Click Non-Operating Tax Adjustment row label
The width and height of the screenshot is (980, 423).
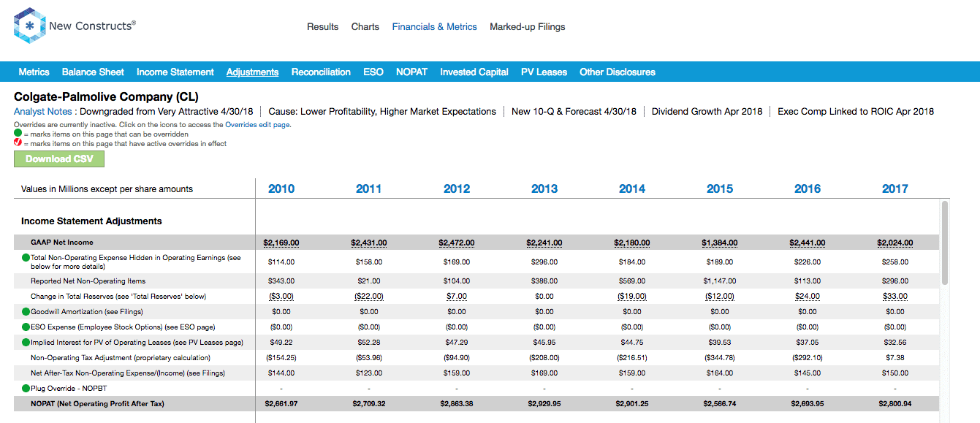121,357
